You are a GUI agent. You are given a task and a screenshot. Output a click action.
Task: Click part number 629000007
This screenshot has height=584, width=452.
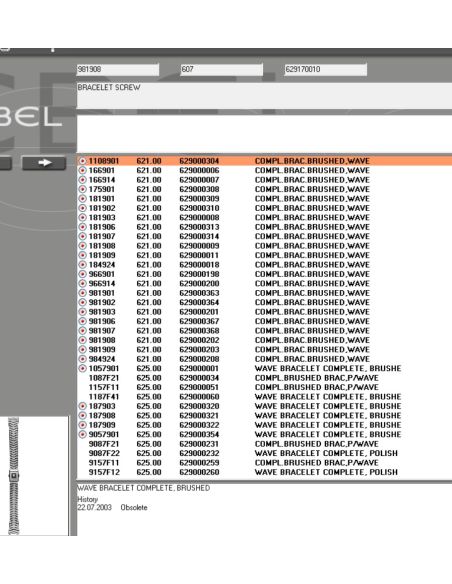pos(199,180)
